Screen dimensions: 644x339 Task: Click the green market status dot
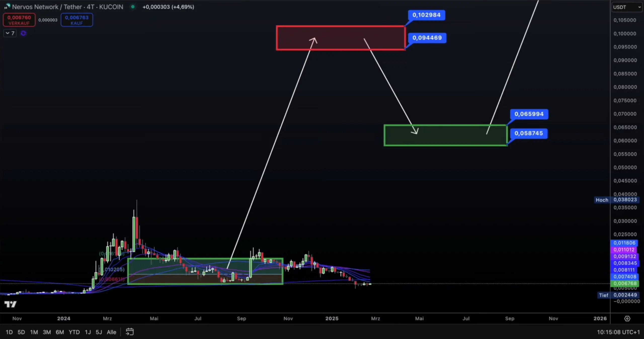[133, 7]
